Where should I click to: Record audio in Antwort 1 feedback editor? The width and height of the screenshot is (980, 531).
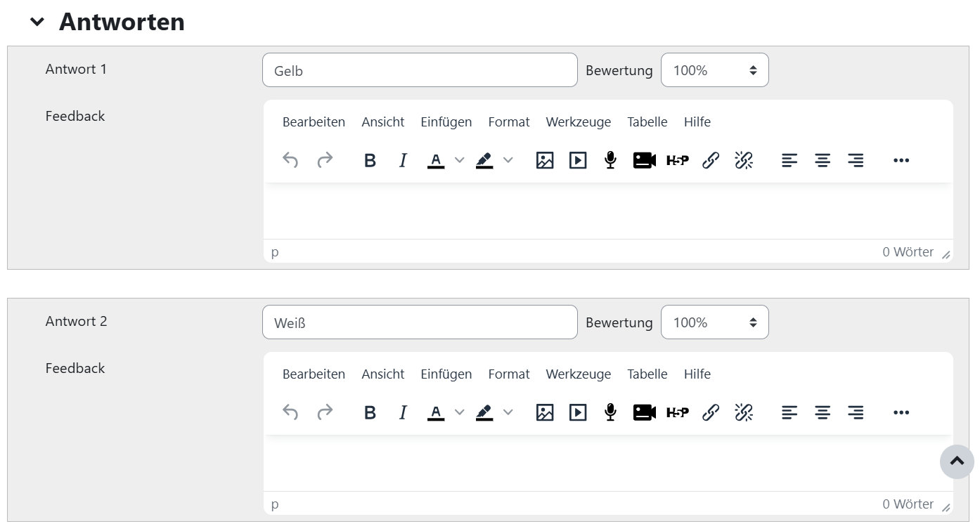point(611,160)
